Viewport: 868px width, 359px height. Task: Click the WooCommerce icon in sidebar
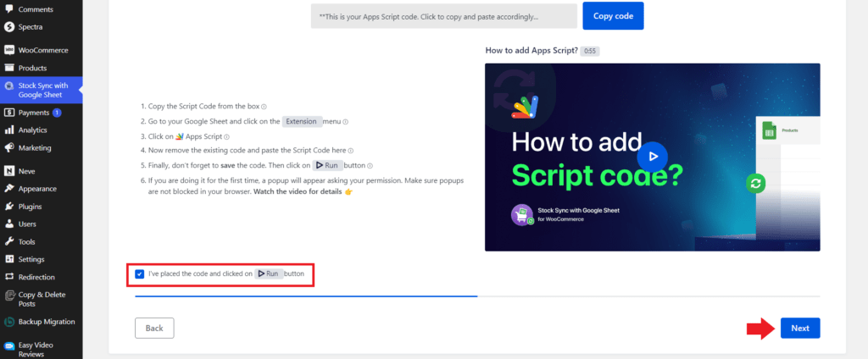coord(8,50)
